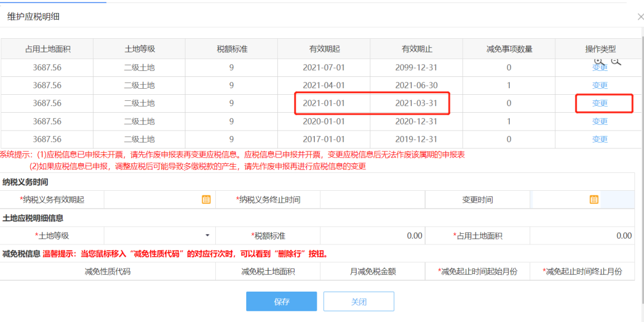Click the 减免起止时间起始月份 column header
644x322 pixels.
(x=477, y=271)
